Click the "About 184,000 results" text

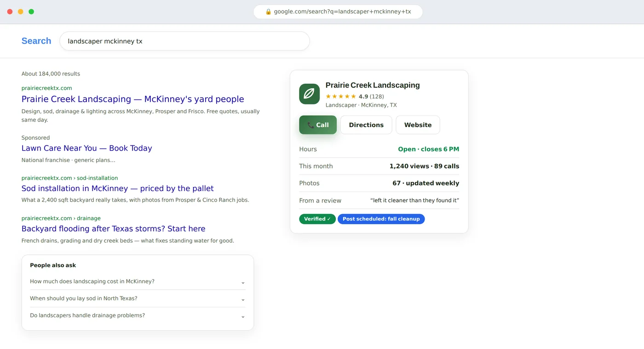pyautogui.click(x=51, y=74)
